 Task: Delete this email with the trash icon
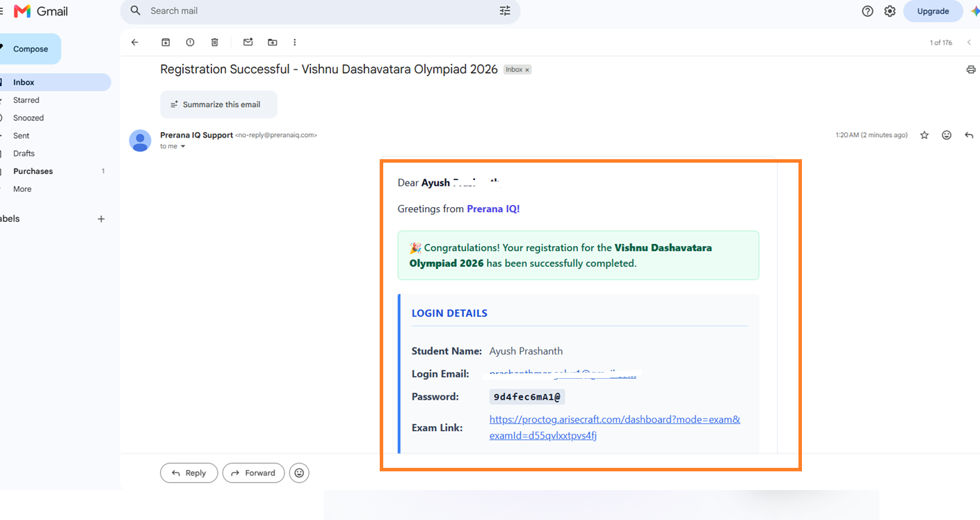pos(215,42)
